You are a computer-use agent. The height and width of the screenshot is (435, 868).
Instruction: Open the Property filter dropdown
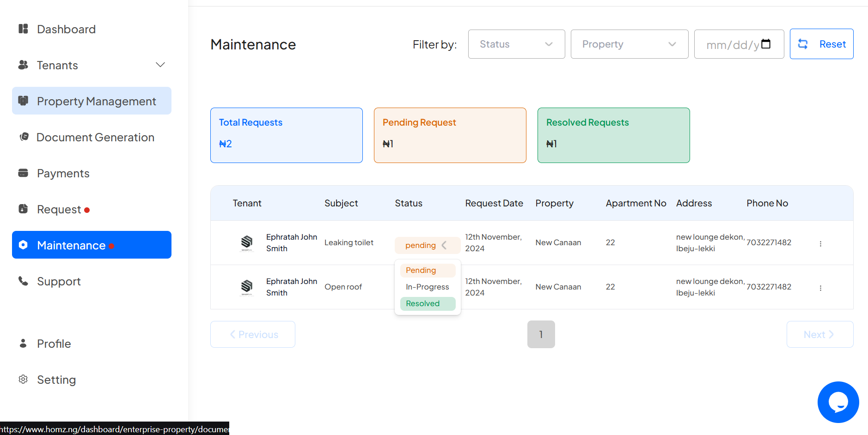click(x=629, y=44)
